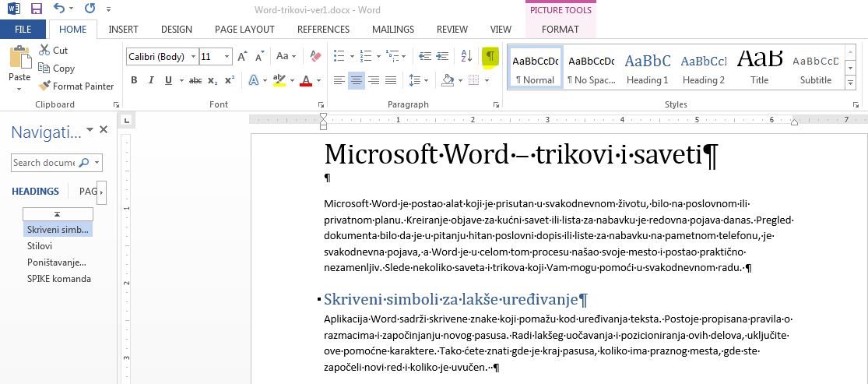Align text to the left

pyautogui.click(x=339, y=81)
